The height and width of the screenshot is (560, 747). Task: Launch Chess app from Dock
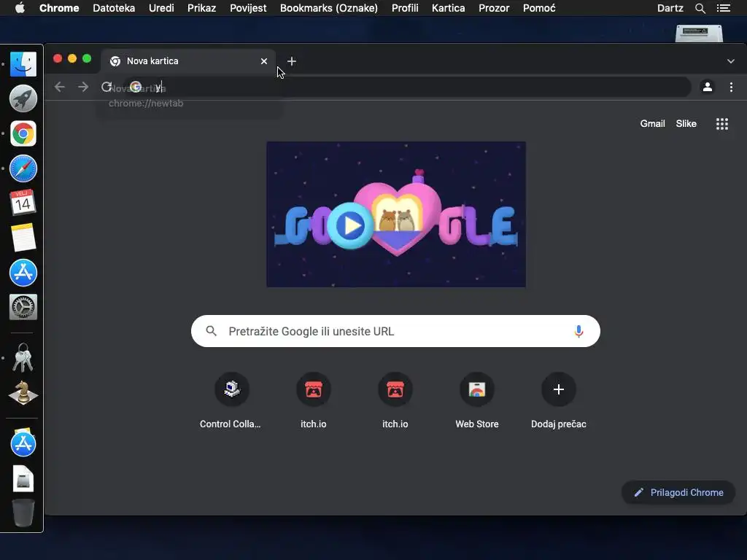pos(23,393)
